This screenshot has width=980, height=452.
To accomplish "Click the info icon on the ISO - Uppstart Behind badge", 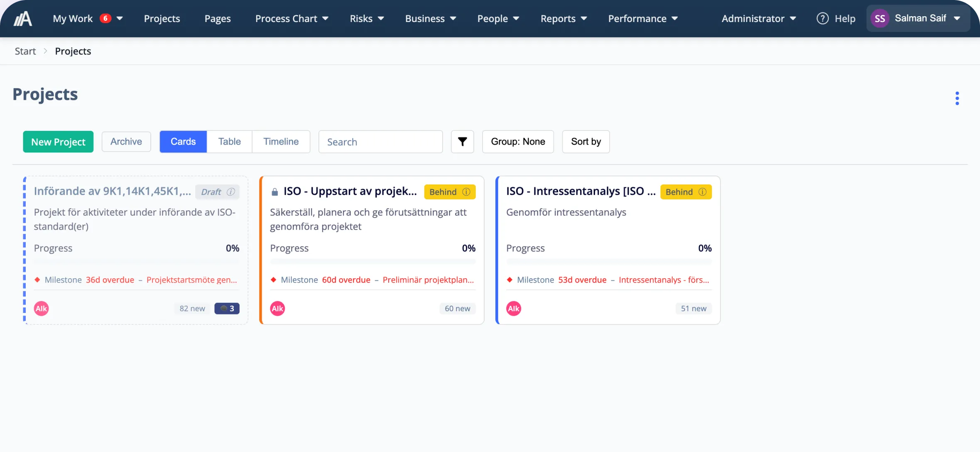I will pyautogui.click(x=466, y=192).
